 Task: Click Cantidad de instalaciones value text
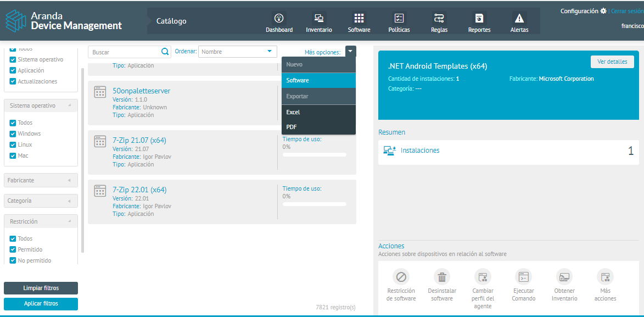coord(457,79)
